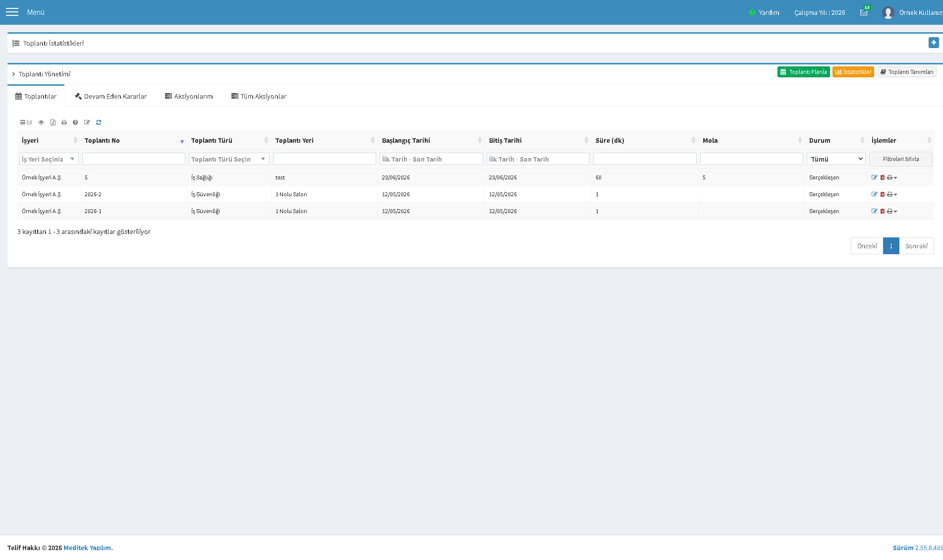Click Başlangıç Tarihi date range field
The width and height of the screenshot is (943, 560).
431,159
